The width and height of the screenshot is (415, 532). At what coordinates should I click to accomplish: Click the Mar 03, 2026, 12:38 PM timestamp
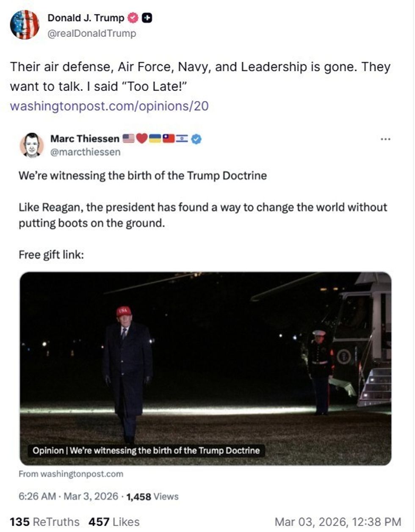[x=338, y=522]
